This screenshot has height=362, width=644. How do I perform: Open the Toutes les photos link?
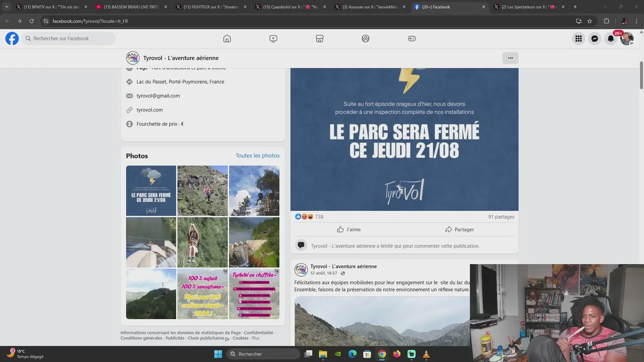pos(258,156)
